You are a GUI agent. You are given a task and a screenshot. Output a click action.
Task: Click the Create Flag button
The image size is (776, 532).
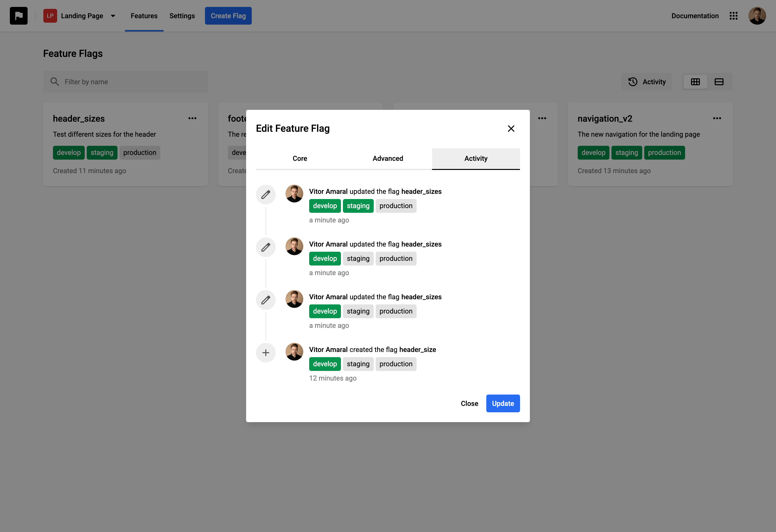click(x=228, y=15)
